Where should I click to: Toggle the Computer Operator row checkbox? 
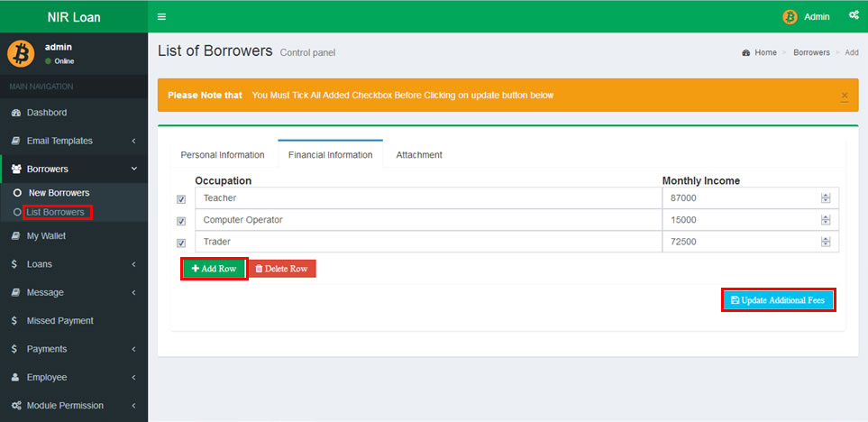tap(181, 221)
